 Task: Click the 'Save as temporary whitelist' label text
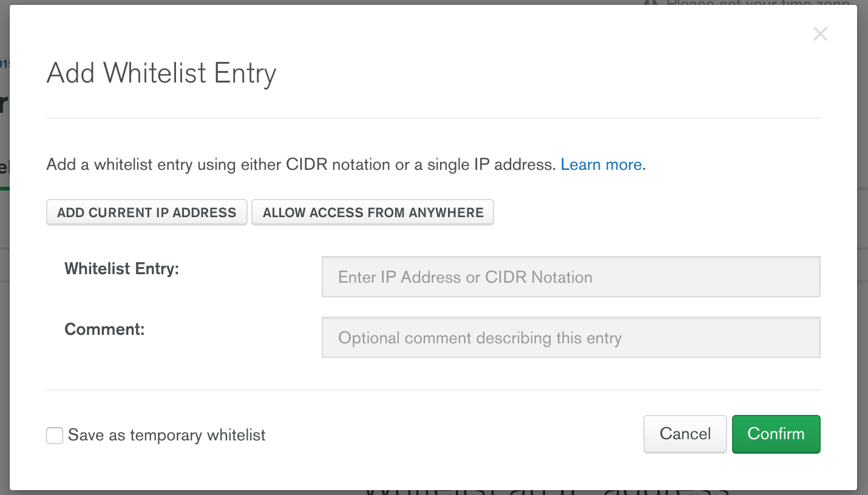point(166,436)
